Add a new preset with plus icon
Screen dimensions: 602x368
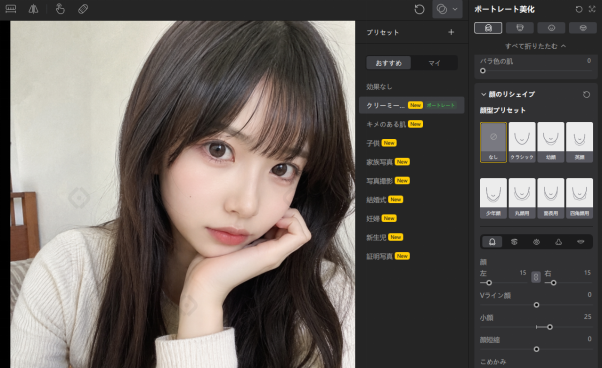pyautogui.click(x=451, y=32)
